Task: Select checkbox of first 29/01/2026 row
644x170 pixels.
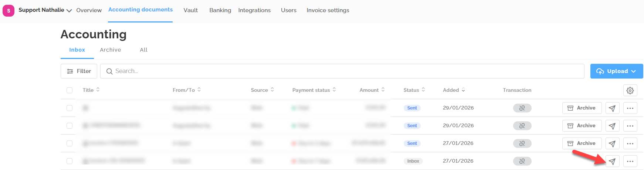Action: click(x=70, y=108)
